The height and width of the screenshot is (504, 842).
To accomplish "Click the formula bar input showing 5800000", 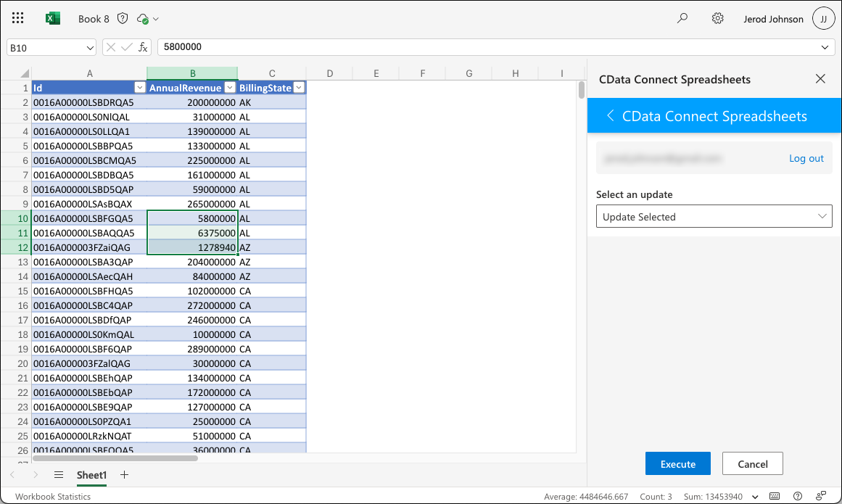I will click(486, 47).
